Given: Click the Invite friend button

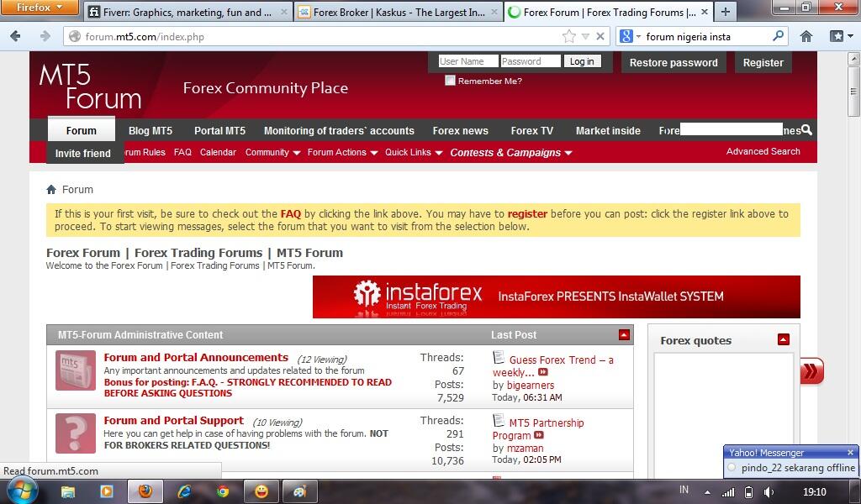Looking at the screenshot, I should click(x=83, y=153).
